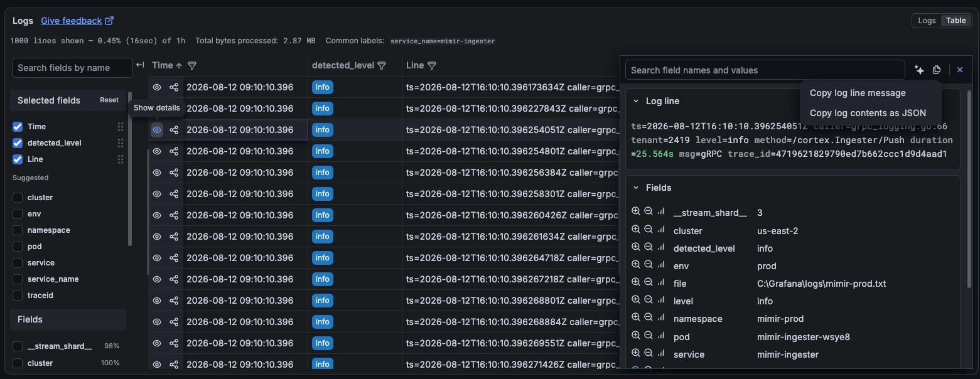Uncheck the detected_level selected field
The image size is (980, 379).
tap(18, 143)
